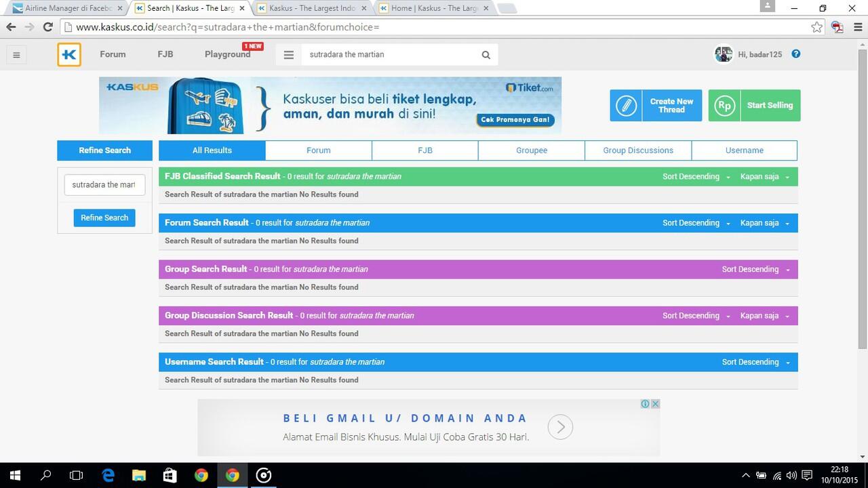
Task: Click the blue Refine Search submit button
Action: point(104,218)
